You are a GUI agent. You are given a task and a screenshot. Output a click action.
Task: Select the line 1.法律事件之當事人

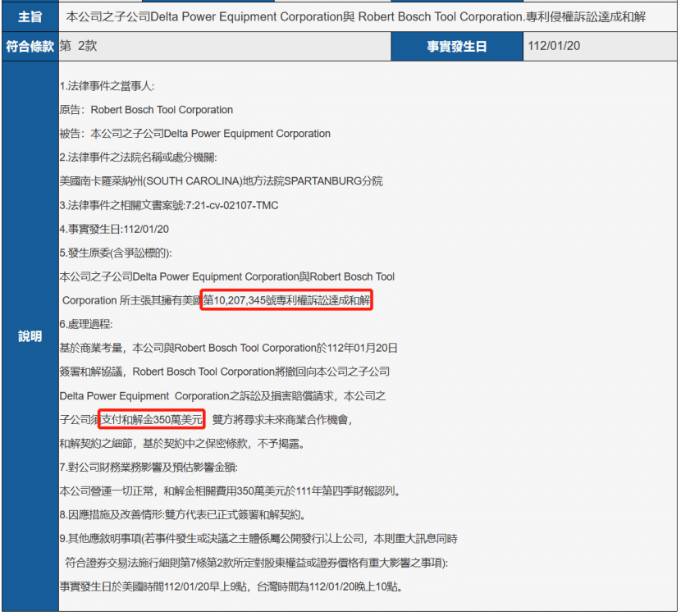click(107, 86)
